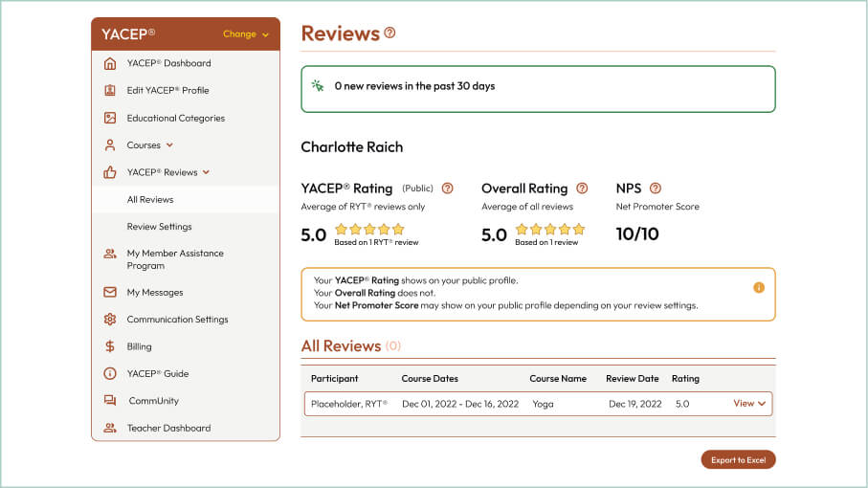Click help icon beside YACEP Rating

pyautogui.click(x=447, y=189)
